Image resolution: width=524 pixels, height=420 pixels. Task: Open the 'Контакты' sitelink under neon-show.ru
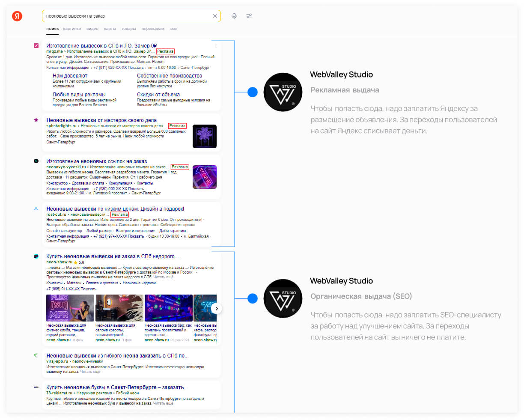coord(55,283)
